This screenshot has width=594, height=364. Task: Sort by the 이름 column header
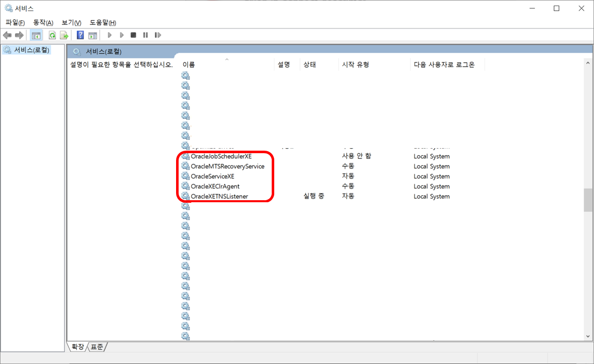(x=227, y=65)
